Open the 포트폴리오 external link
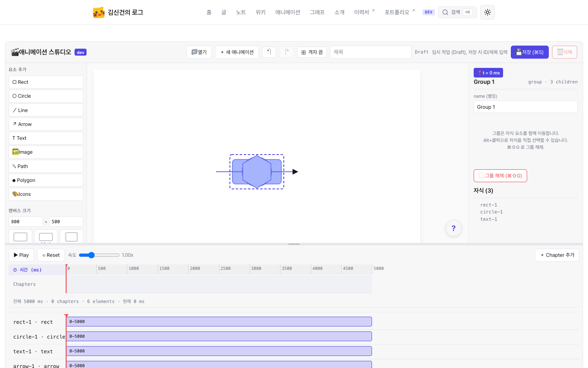 (399, 12)
